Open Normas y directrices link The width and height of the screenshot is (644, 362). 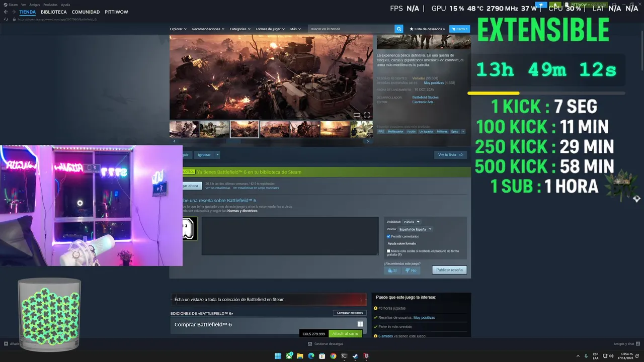242,211
